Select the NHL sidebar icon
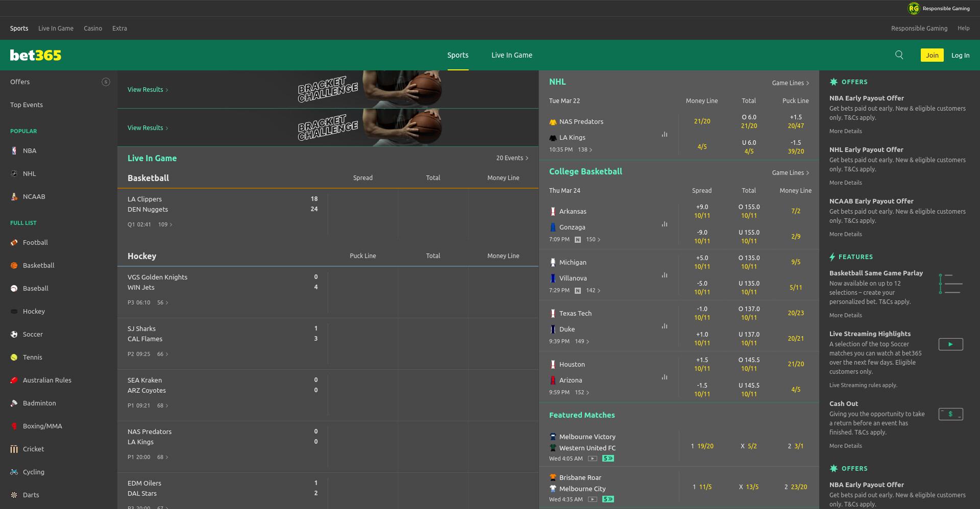 click(14, 173)
